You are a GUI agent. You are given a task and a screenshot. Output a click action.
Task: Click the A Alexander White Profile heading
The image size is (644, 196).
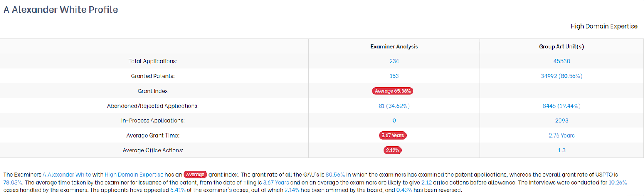click(x=61, y=10)
